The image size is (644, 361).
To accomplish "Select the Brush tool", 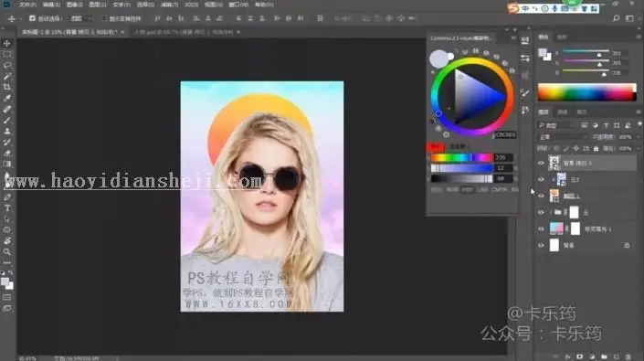I will (x=7, y=121).
